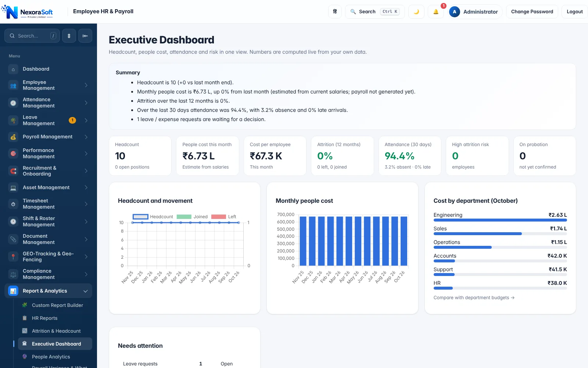
Task: Click the Report & Analytics chart icon
Action: coord(13,291)
